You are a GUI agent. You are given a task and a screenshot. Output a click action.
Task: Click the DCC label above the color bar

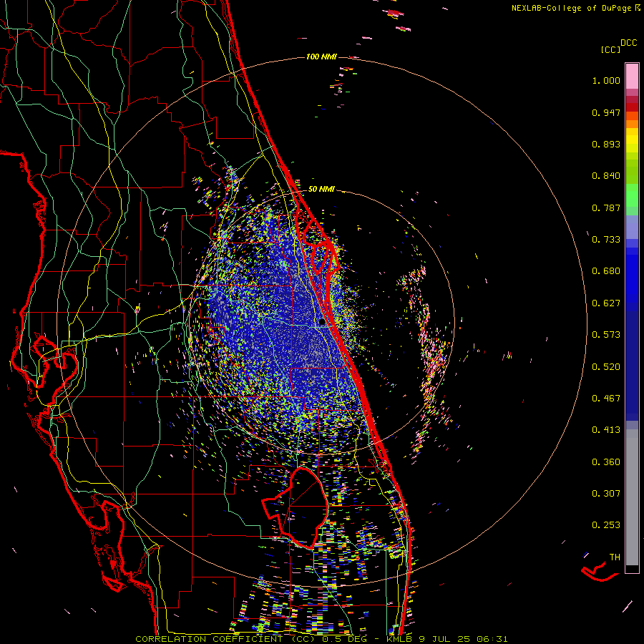[x=628, y=43]
